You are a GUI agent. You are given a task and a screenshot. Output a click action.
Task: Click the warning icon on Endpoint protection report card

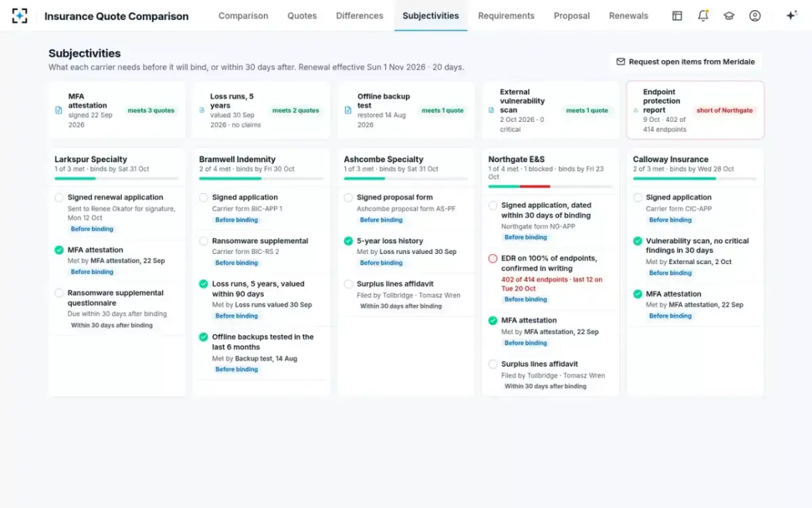[x=635, y=110]
